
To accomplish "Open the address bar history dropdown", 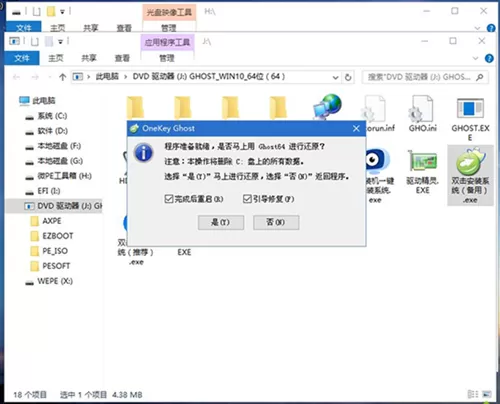I will pyautogui.click(x=335, y=78).
